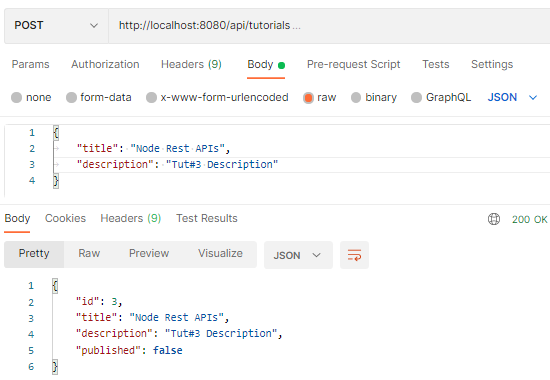Image resolution: width=550 pixels, height=380 pixels.
Task: Choose the binary body type
Action: [374, 97]
